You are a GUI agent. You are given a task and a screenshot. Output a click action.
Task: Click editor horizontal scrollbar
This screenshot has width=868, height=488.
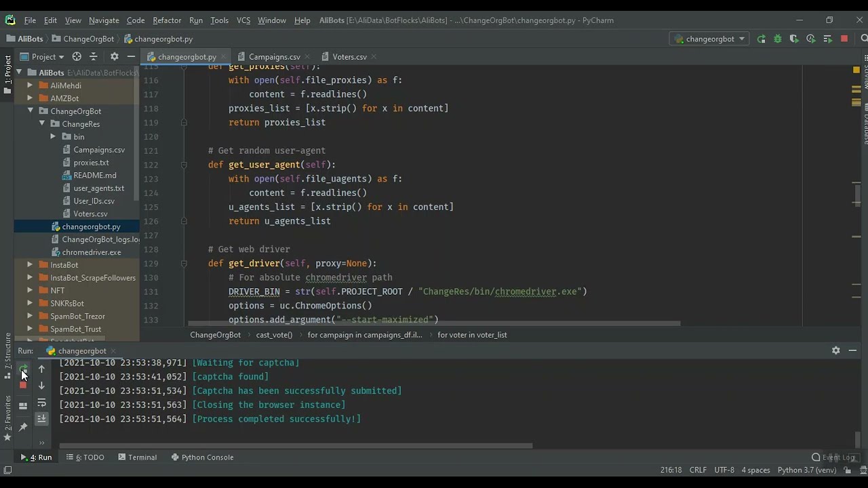coord(434,323)
